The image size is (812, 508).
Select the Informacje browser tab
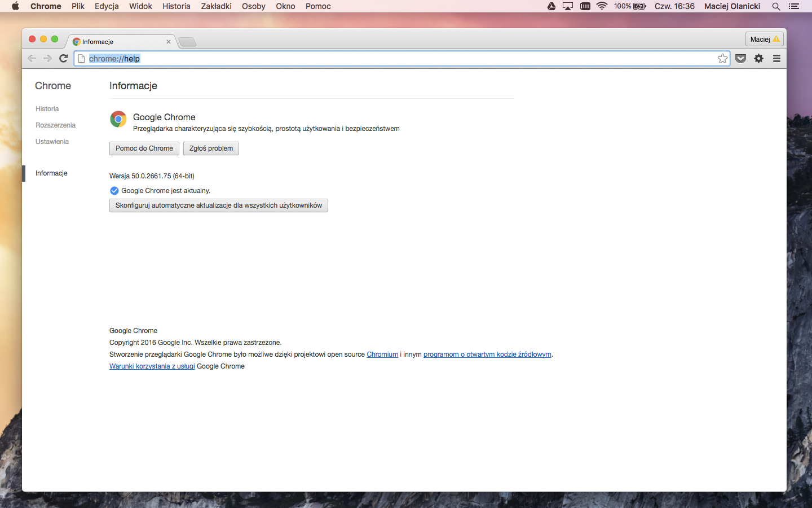point(121,42)
